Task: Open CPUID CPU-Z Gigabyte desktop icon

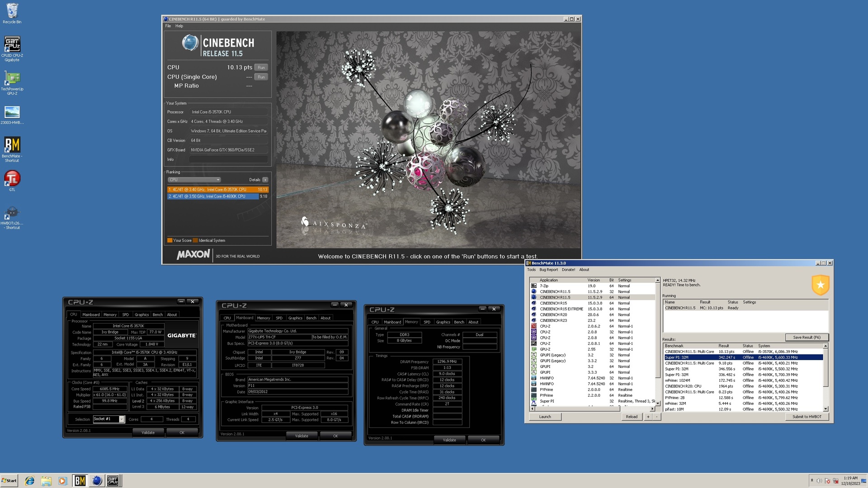Action: (12, 49)
